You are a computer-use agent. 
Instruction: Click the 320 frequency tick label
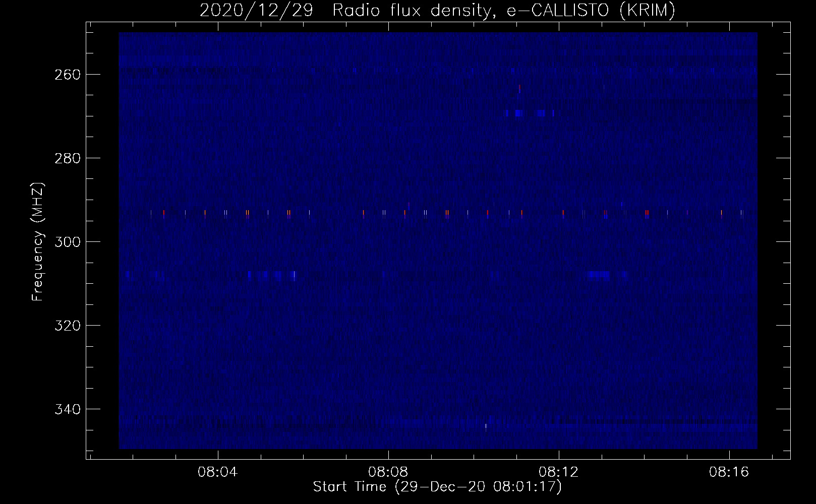(x=67, y=325)
